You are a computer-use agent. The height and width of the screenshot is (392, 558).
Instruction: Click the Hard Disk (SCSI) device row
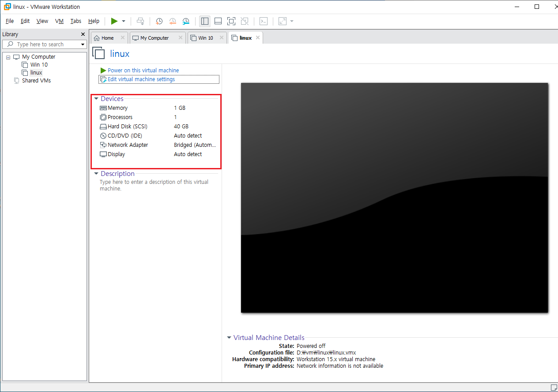(158, 127)
